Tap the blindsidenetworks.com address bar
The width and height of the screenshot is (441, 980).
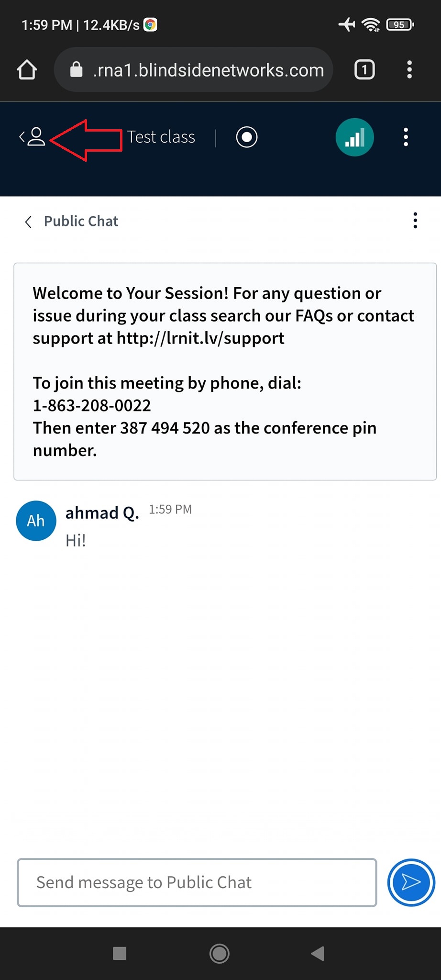tap(208, 70)
